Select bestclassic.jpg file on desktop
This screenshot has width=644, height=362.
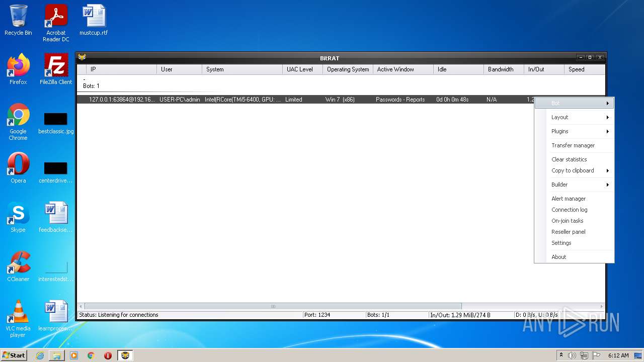[56, 124]
